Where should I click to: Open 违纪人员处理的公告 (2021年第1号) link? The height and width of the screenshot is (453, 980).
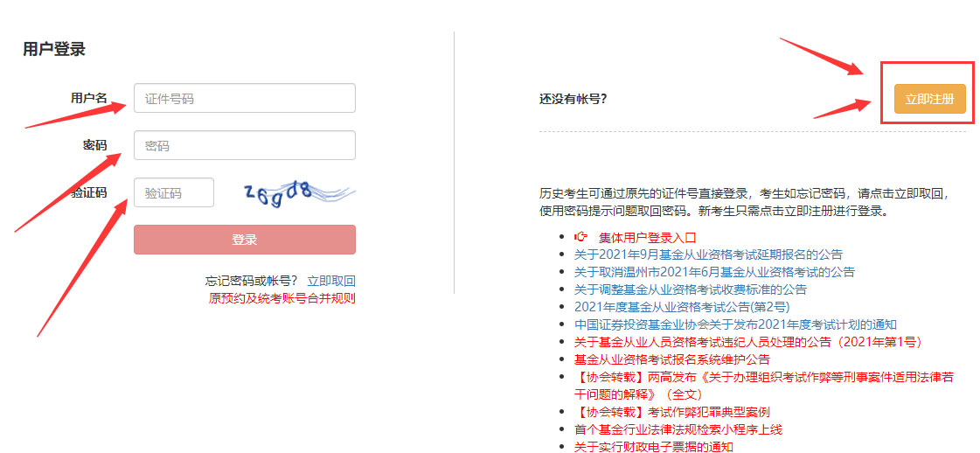click(747, 342)
